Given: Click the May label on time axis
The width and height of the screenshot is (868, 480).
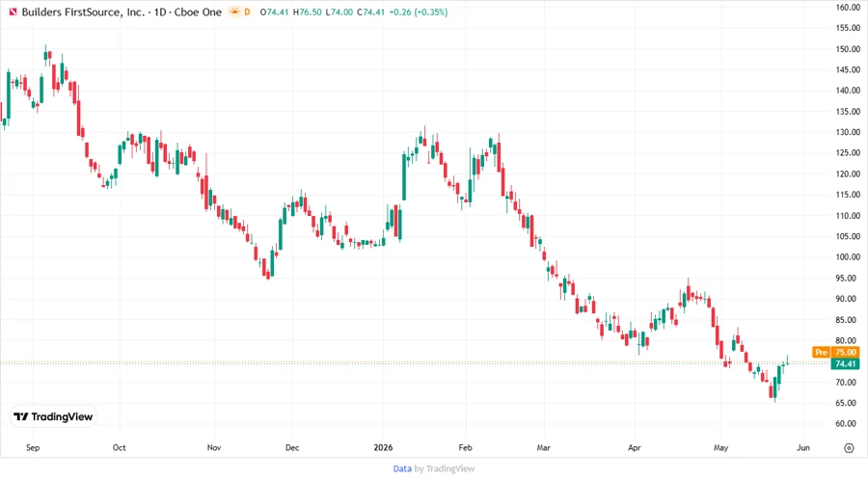Looking at the screenshot, I should pos(720,447).
